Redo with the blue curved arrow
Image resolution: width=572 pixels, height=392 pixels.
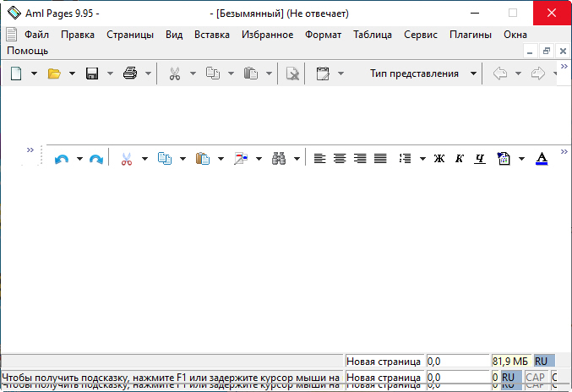[96, 159]
